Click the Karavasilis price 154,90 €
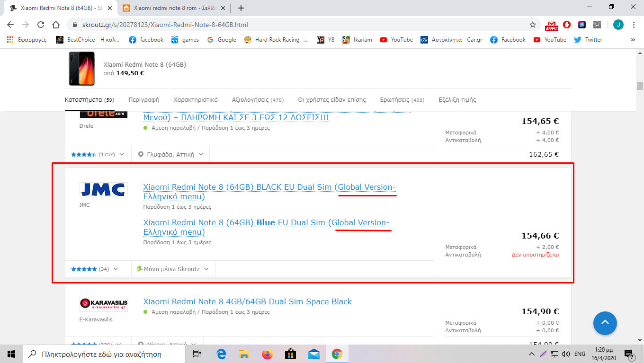The width and height of the screenshot is (644, 363). tap(540, 311)
